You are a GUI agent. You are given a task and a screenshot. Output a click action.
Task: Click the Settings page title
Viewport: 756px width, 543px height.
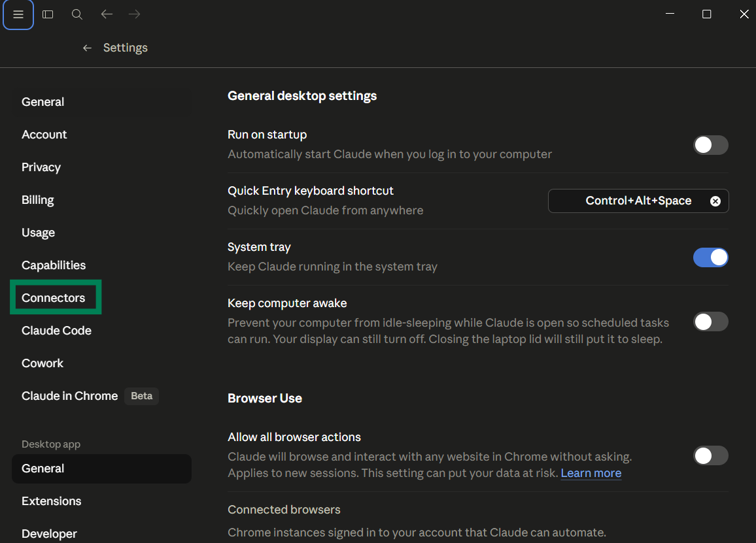pos(126,48)
